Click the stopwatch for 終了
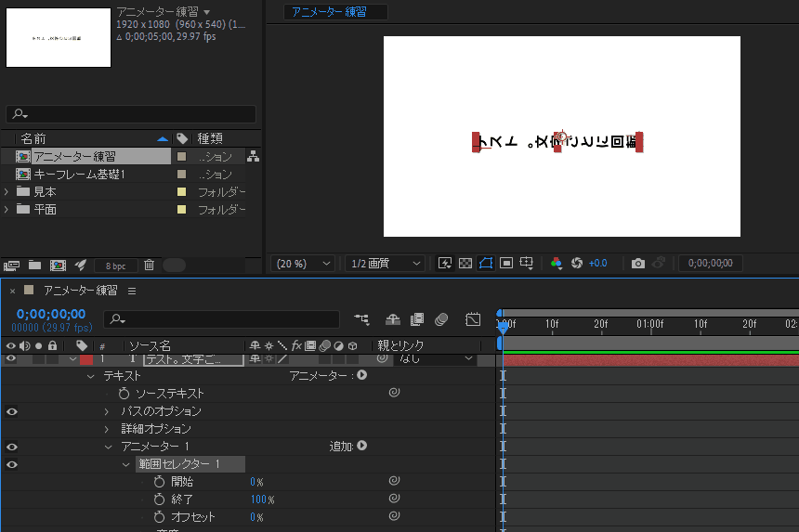This screenshot has width=799, height=532. pos(159,499)
